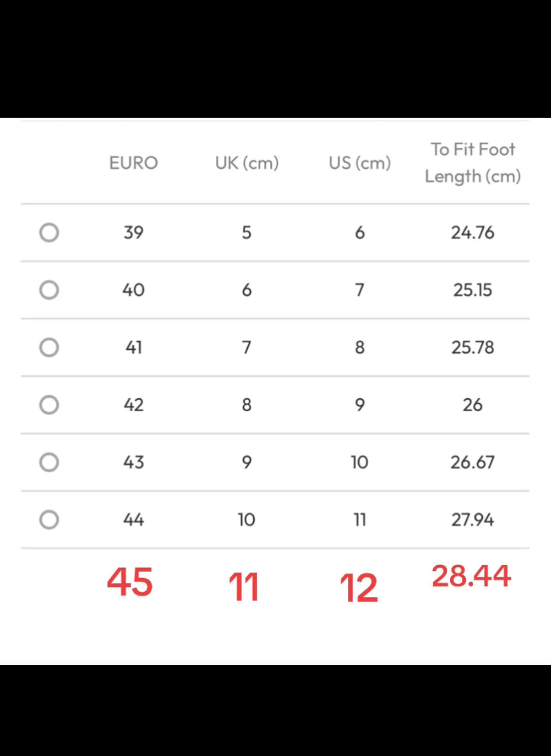The image size is (551, 756).
Task: Select the EURO 40 radio button
Action: 49,290
